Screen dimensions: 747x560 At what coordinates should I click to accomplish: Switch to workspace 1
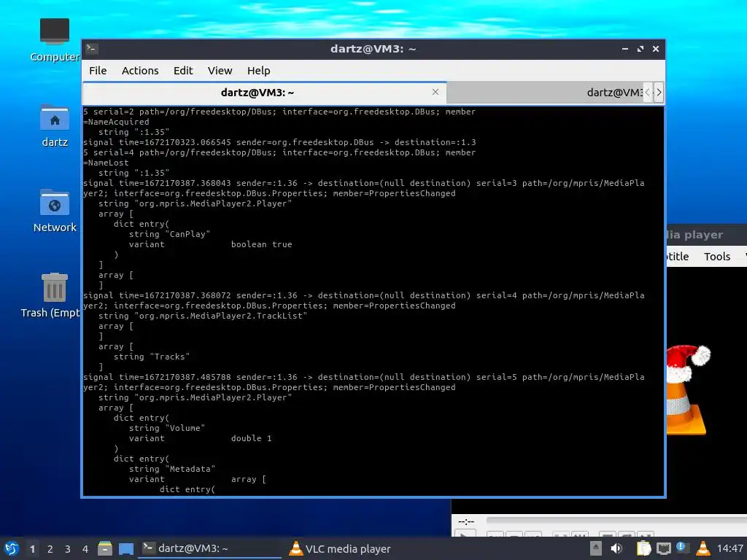point(32,549)
